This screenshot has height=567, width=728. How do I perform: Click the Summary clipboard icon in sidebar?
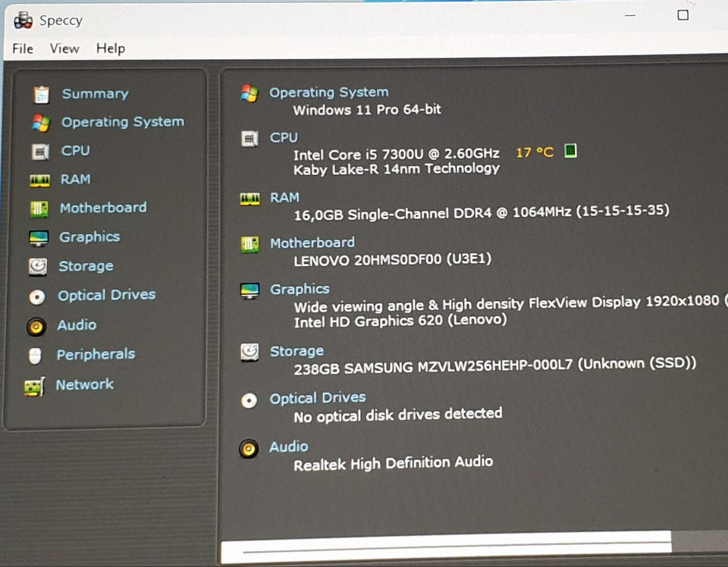coord(41,95)
